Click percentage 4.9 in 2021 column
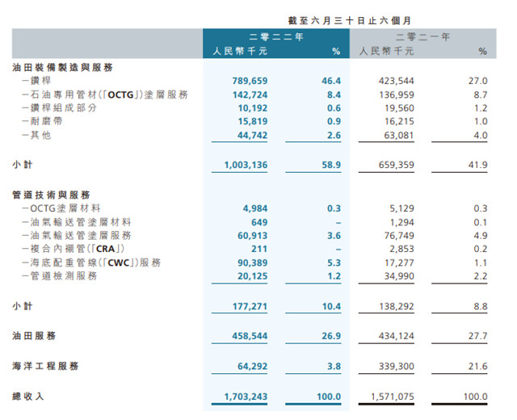The width and height of the screenshot is (517, 420). (x=481, y=236)
